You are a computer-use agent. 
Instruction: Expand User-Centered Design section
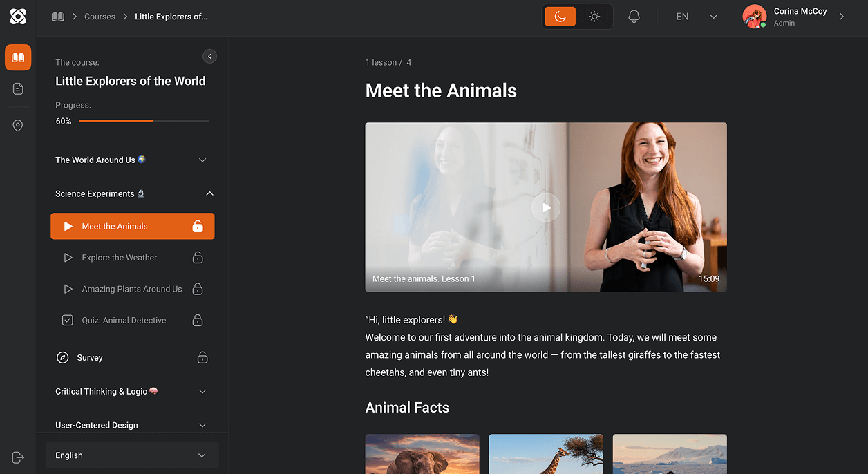point(202,425)
